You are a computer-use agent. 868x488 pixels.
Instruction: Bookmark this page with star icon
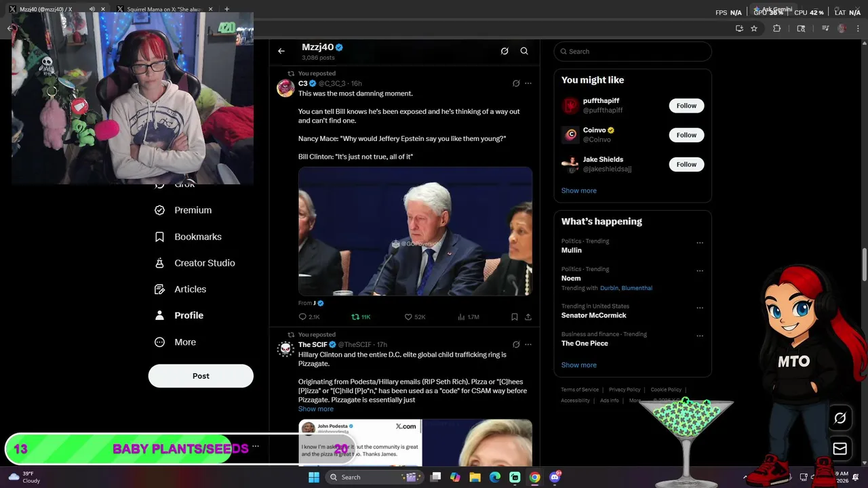tap(754, 28)
